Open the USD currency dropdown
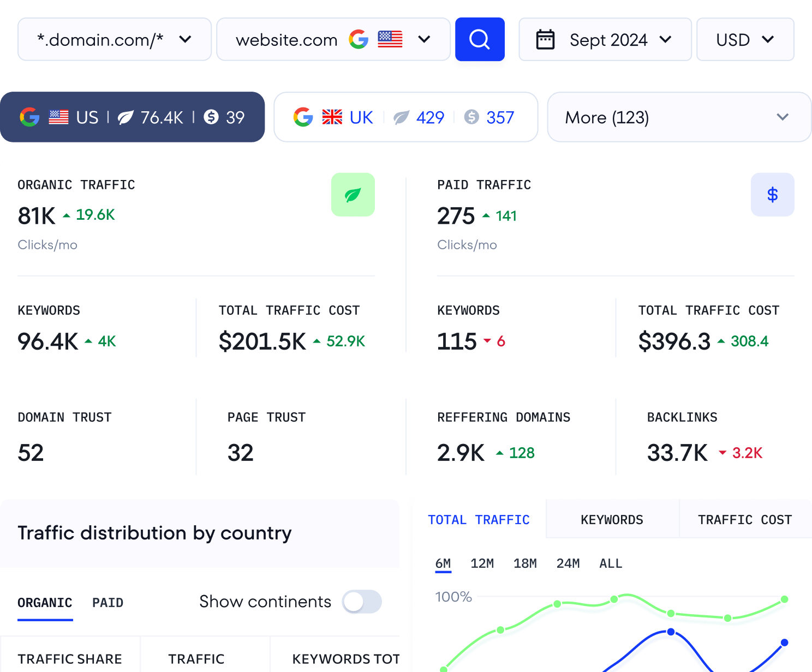 [745, 39]
